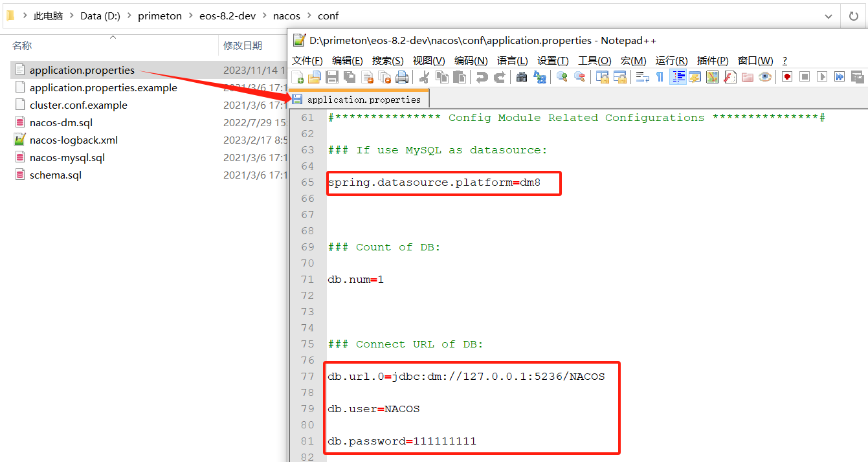Open Find with the binoculars icon
Screen dimensions: 868x462
522,78
